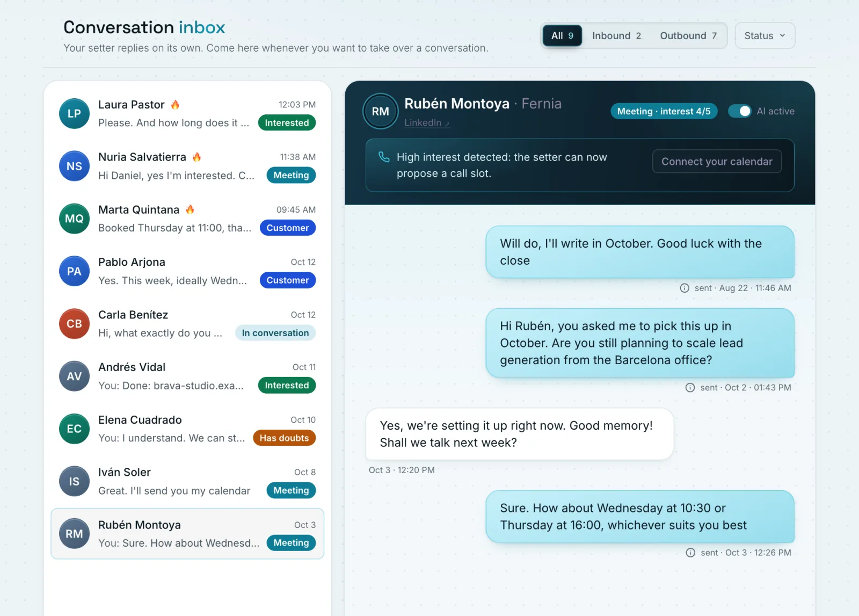This screenshot has width=859, height=616.
Task: Click info icon on Oct 3 12:26 PM message
Action: tap(690, 553)
